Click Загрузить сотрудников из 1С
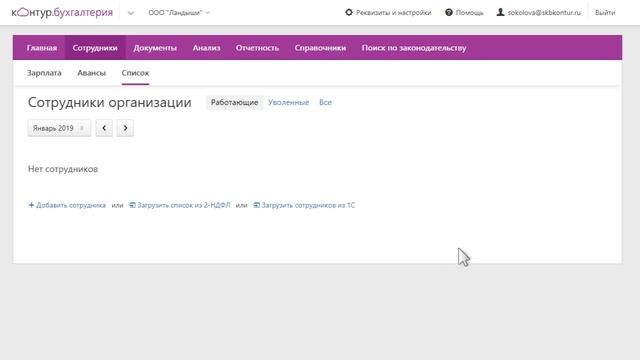Viewport: 640px width, 360px height. coord(308,205)
